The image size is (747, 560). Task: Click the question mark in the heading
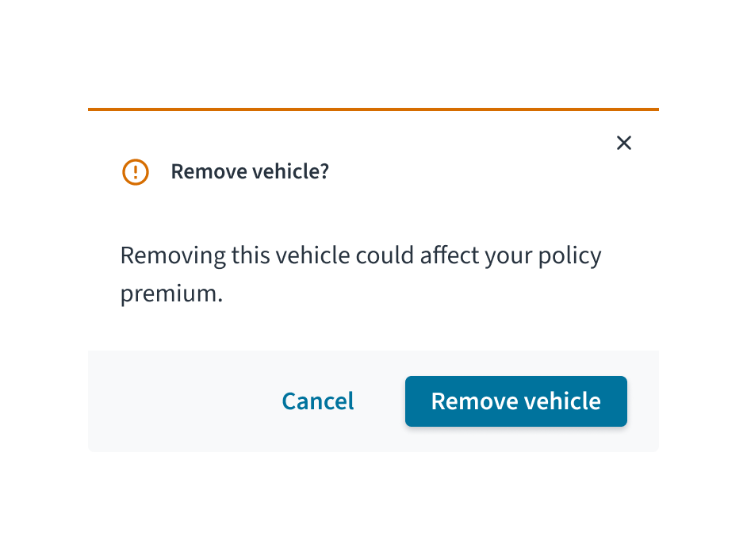click(x=324, y=171)
